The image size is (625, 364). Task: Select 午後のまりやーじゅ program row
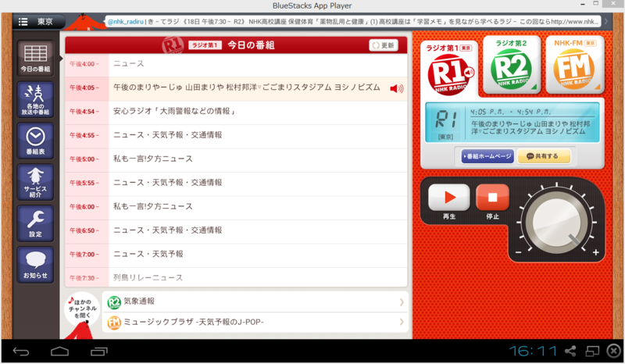click(237, 87)
